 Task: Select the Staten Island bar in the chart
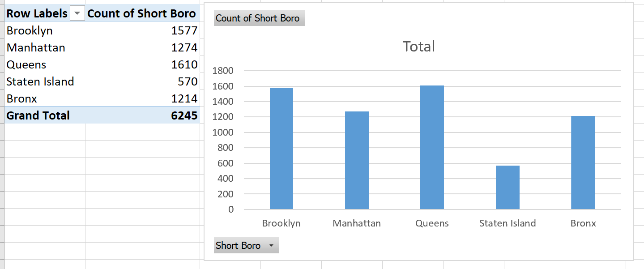click(508, 188)
